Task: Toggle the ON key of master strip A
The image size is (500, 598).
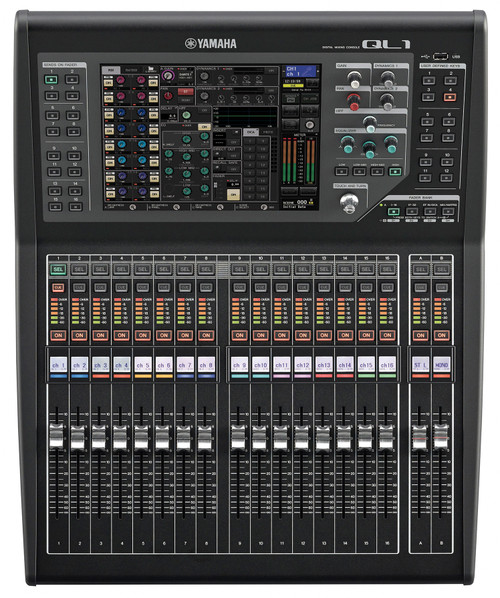Action: [420, 336]
